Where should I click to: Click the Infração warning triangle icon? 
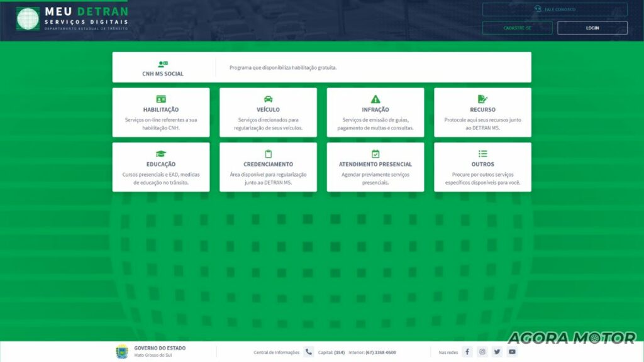[x=375, y=99]
